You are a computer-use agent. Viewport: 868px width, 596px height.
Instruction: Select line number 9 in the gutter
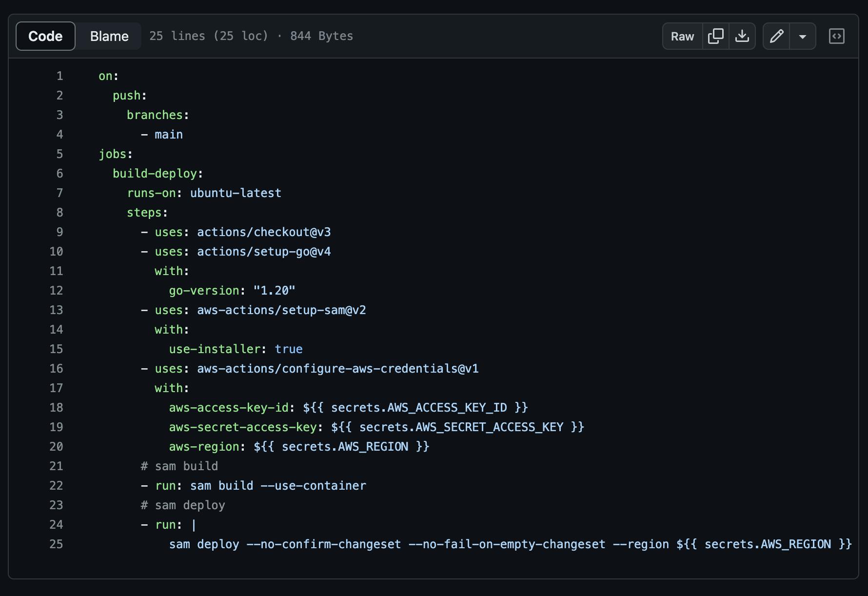tap(59, 232)
